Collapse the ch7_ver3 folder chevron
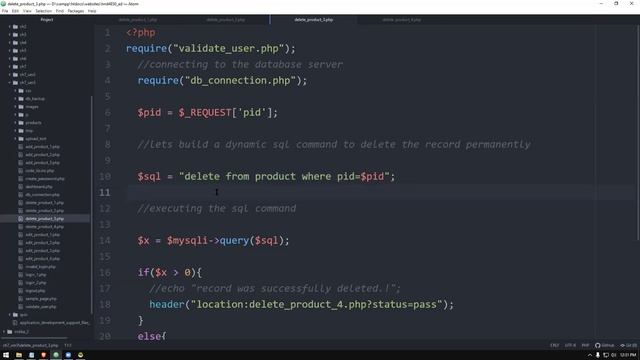 click(10, 82)
